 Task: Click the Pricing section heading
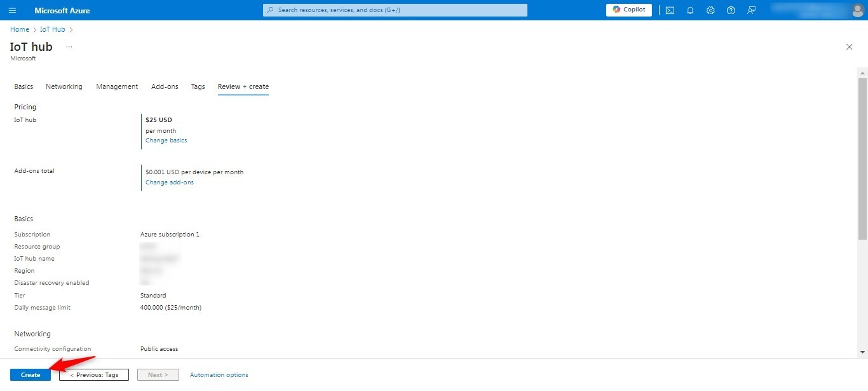[x=25, y=107]
